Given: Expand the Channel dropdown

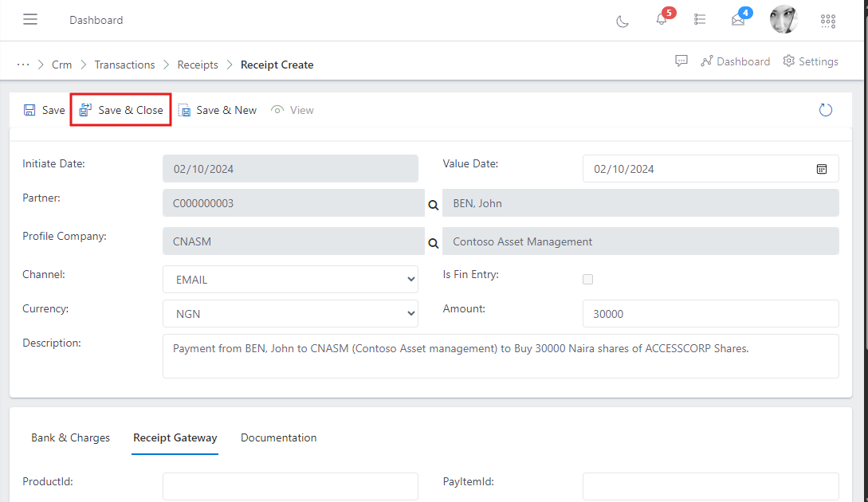Looking at the screenshot, I should pyautogui.click(x=290, y=280).
